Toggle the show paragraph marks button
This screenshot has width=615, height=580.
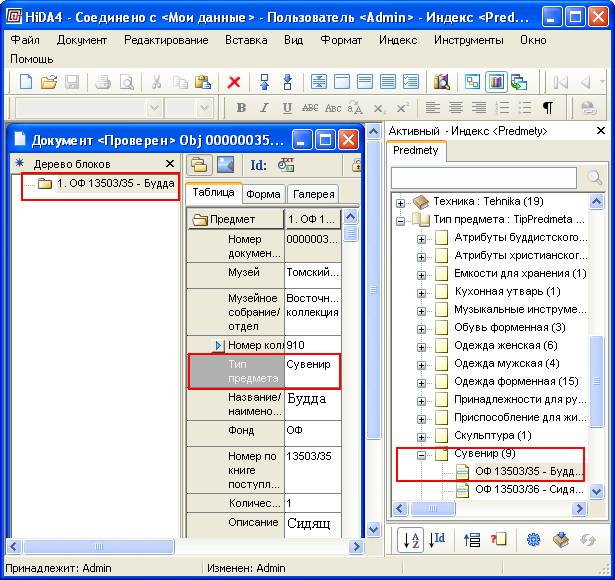coord(548,107)
